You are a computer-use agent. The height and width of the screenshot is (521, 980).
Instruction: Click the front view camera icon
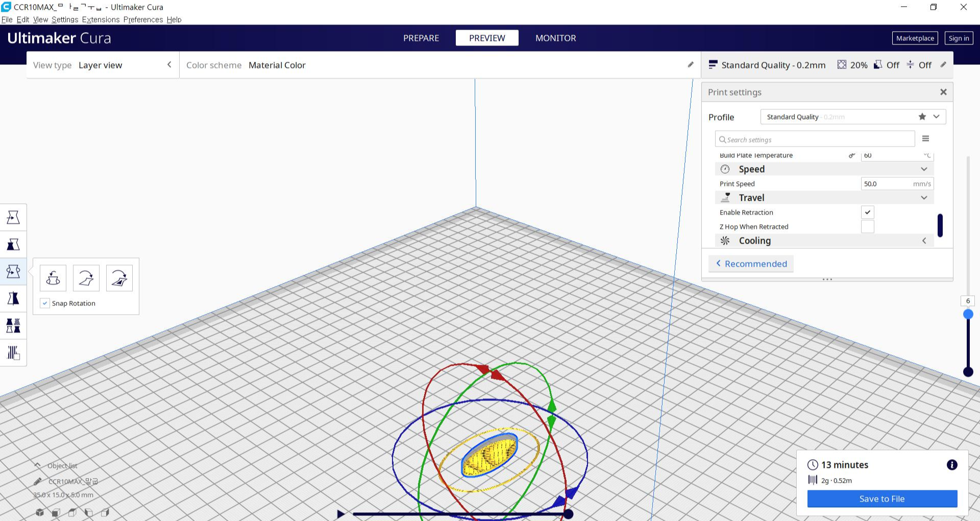(56, 512)
